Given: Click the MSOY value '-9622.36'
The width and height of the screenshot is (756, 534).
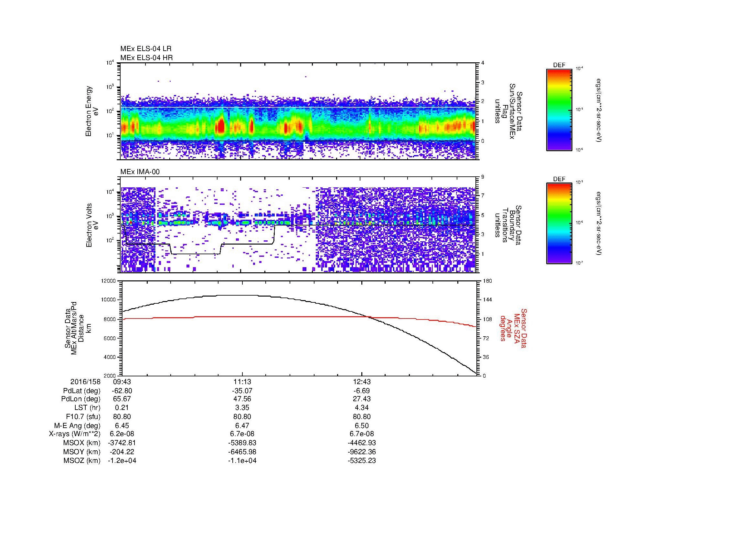Looking at the screenshot, I should pos(362,452).
